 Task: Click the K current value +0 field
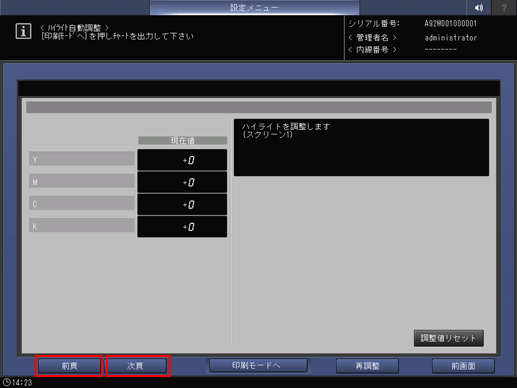pyautogui.click(x=182, y=227)
